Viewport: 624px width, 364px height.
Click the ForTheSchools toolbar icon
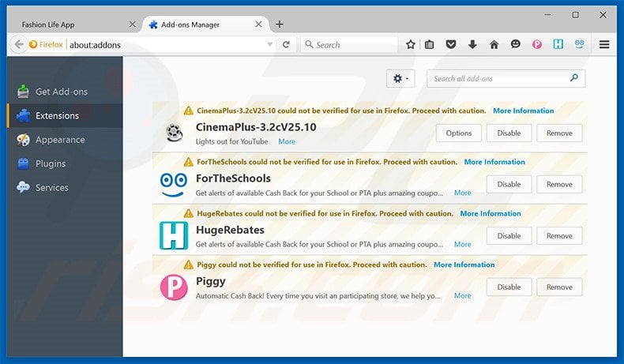click(x=580, y=44)
